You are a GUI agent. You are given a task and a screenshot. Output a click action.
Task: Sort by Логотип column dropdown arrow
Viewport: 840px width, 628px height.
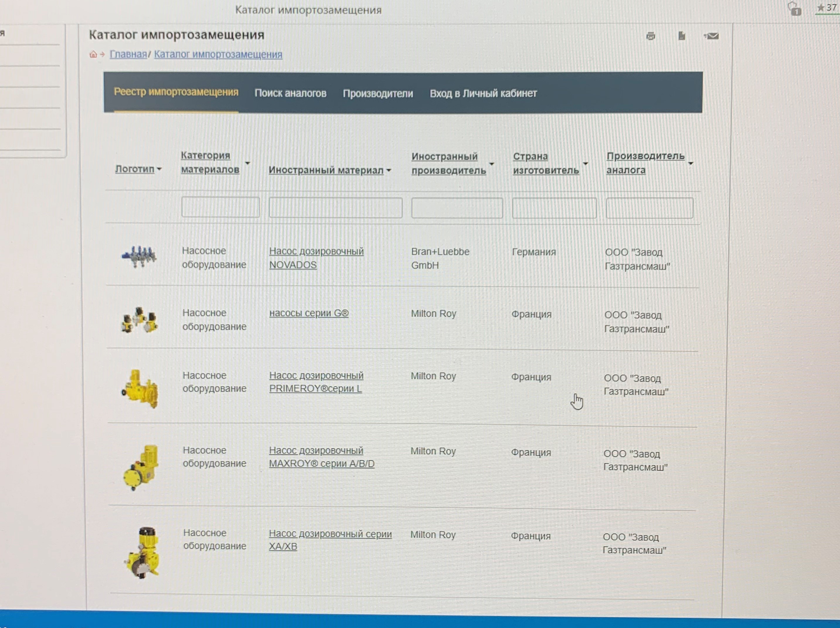pos(159,169)
